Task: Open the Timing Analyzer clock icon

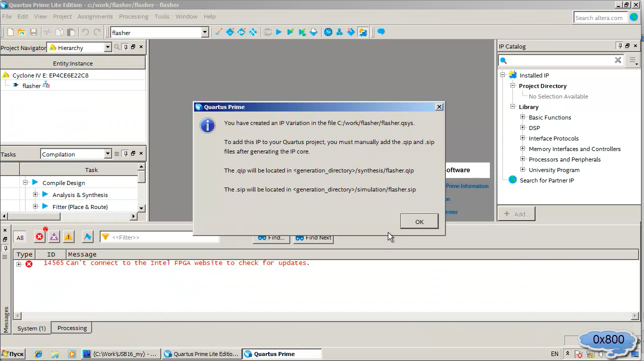Action: 328,32
